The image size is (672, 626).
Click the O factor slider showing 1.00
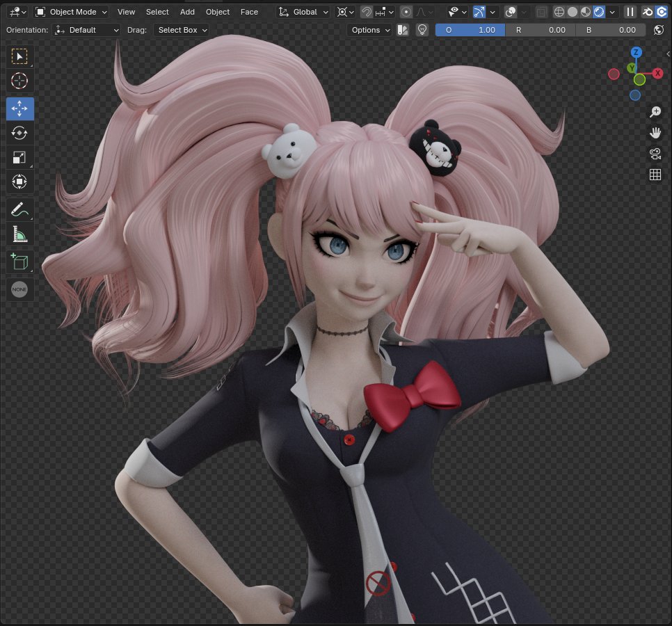pos(470,30)
